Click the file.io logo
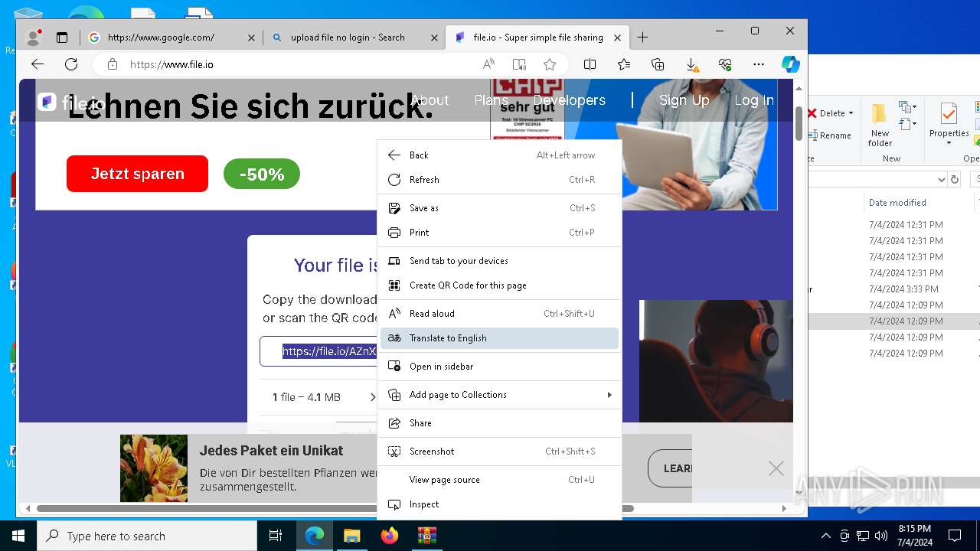The image size is (980, 551). pyautogui.click(x=70, y=103)
